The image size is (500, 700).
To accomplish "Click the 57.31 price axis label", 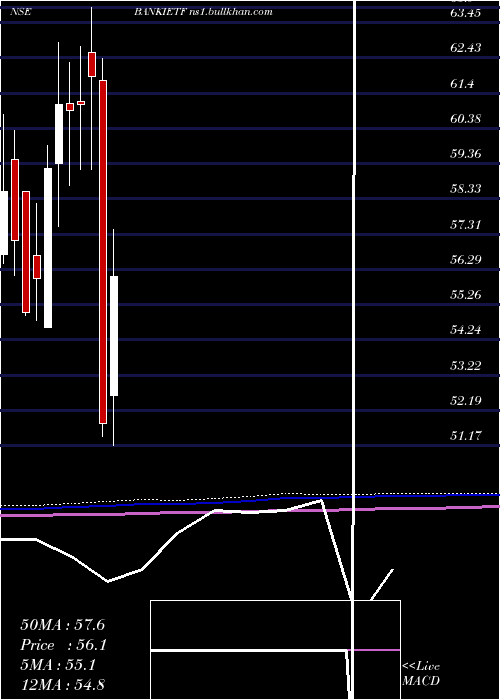I will [466, 224].
